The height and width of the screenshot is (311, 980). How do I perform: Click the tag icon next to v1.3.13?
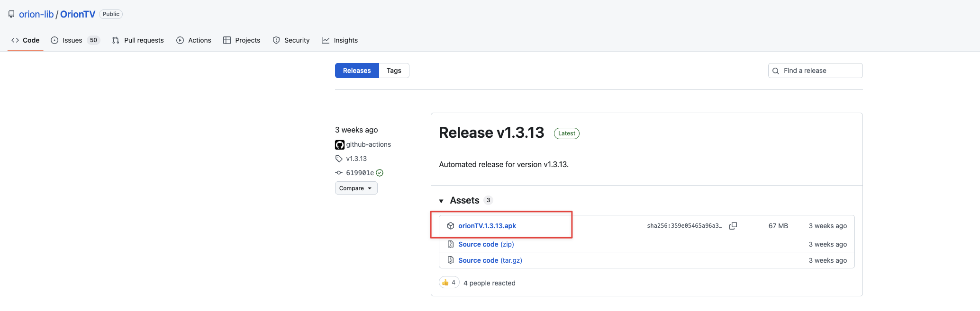pyautogui.click(x=339, y=159)
